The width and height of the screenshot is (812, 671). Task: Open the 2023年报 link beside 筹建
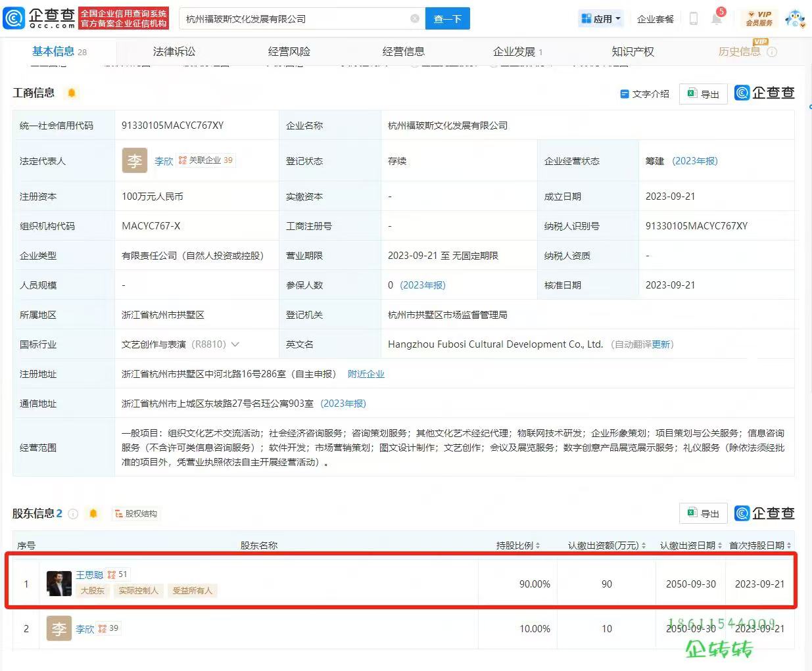click(695, 161)
